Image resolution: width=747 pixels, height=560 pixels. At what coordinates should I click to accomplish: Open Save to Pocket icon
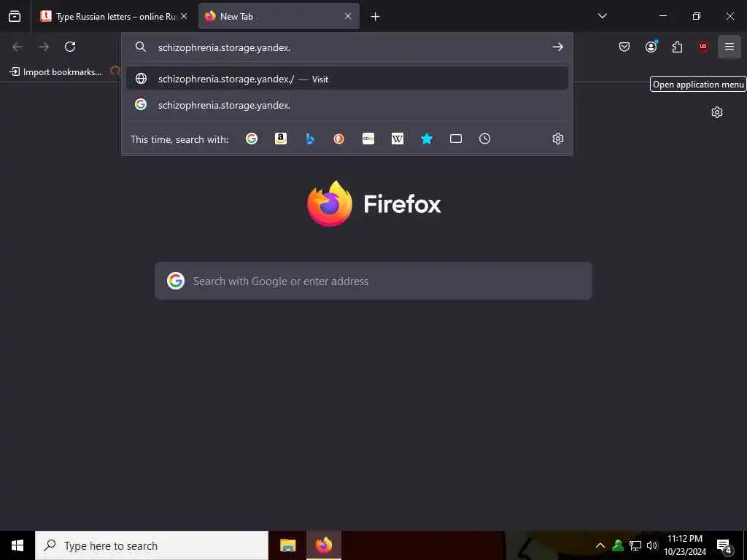click(x=624, y=47)
